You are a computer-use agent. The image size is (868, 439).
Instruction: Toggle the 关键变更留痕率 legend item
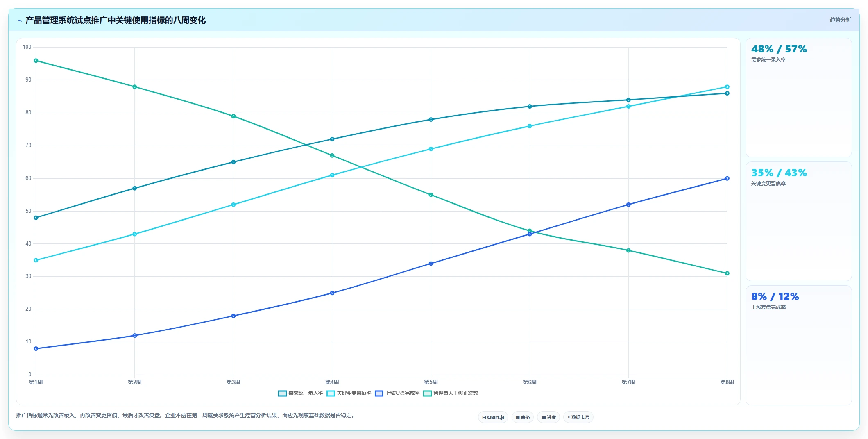(x=349, y=393)
